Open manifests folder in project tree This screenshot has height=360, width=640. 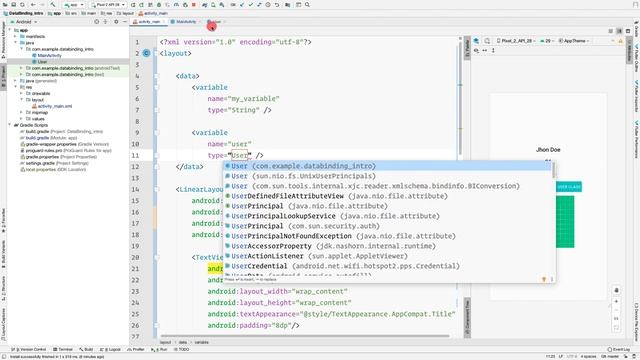pyautogui.click(x=35, y=36)
